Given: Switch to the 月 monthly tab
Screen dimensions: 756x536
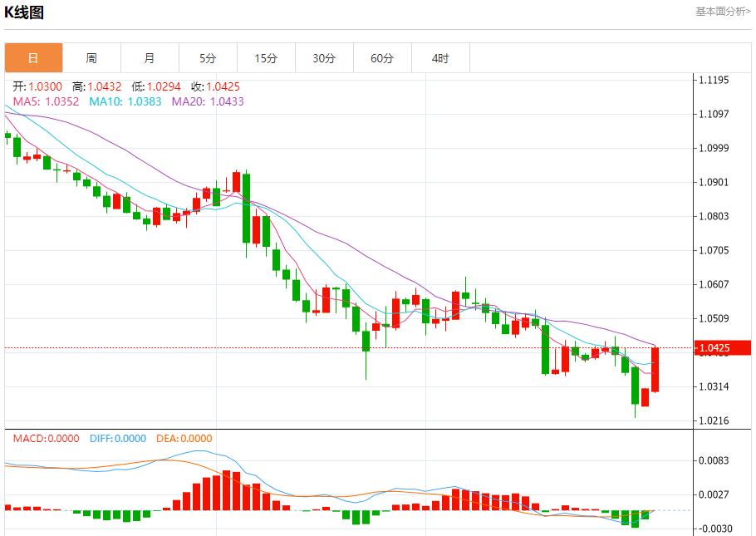Looking at the screenshot, I should [150, 58].
